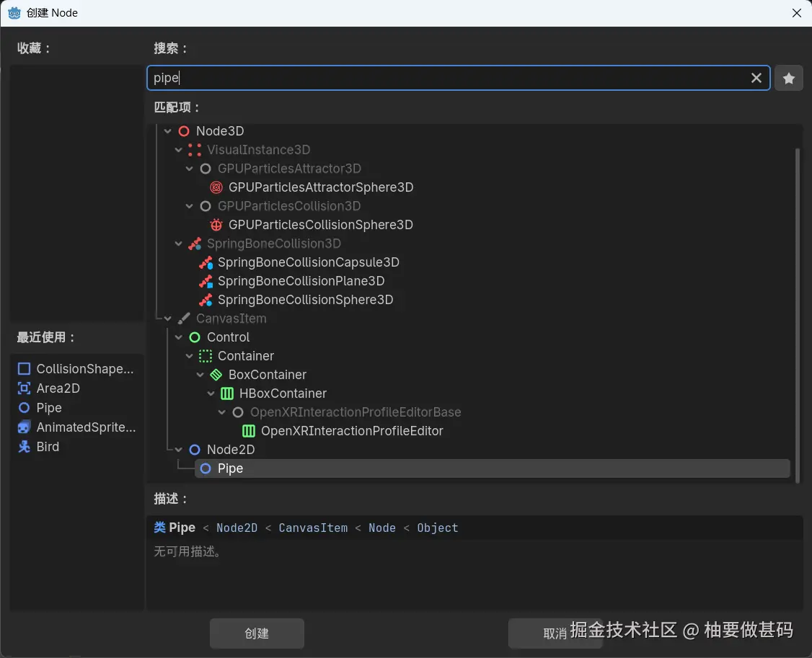Select GPUParticlesCollisionSphere3D node icon

[216, 225]
